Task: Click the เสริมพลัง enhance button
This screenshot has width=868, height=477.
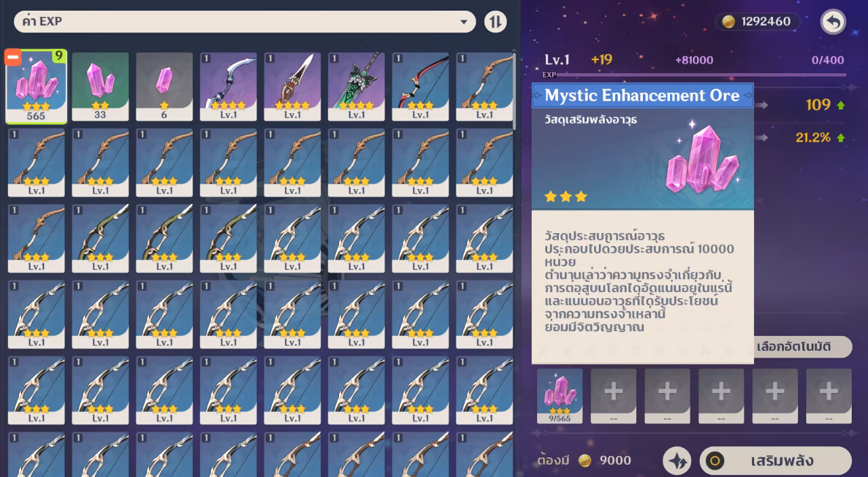Action: click(775, 461)
